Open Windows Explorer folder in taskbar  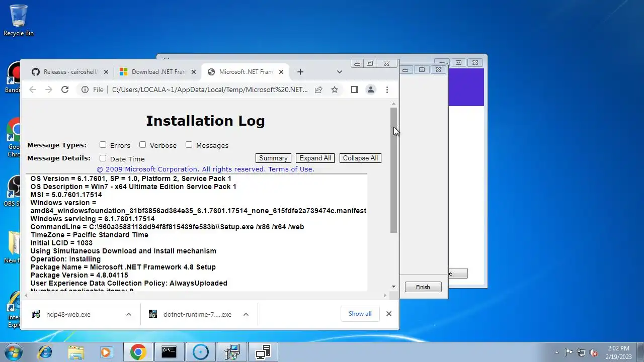(76, 352)
